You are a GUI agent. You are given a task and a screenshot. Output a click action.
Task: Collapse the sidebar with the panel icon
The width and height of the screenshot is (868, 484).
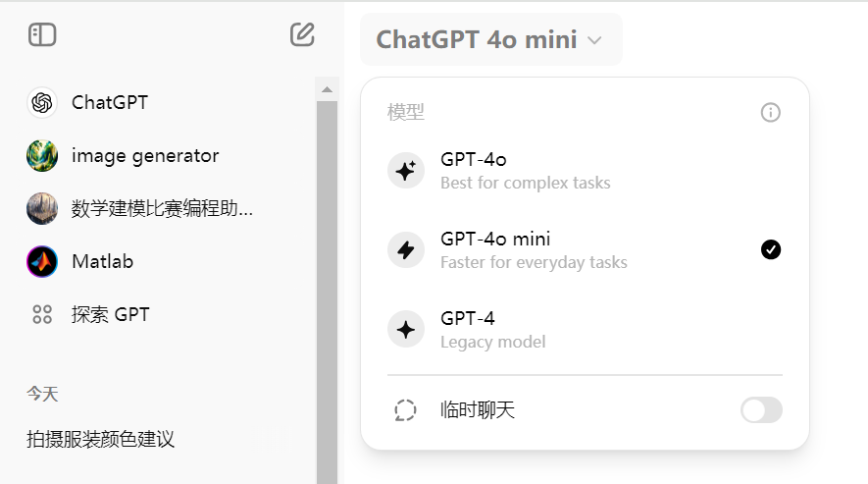coord(42,35)
